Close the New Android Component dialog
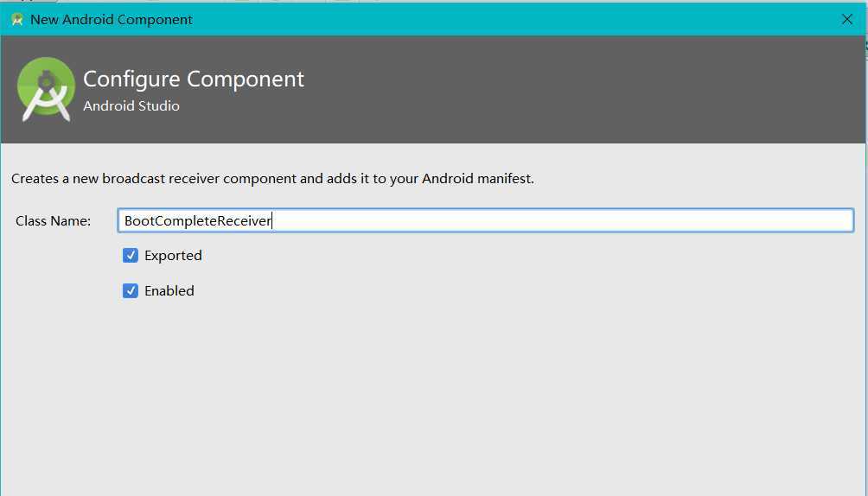Screen dimensions: 868x496 click(847, 19)
